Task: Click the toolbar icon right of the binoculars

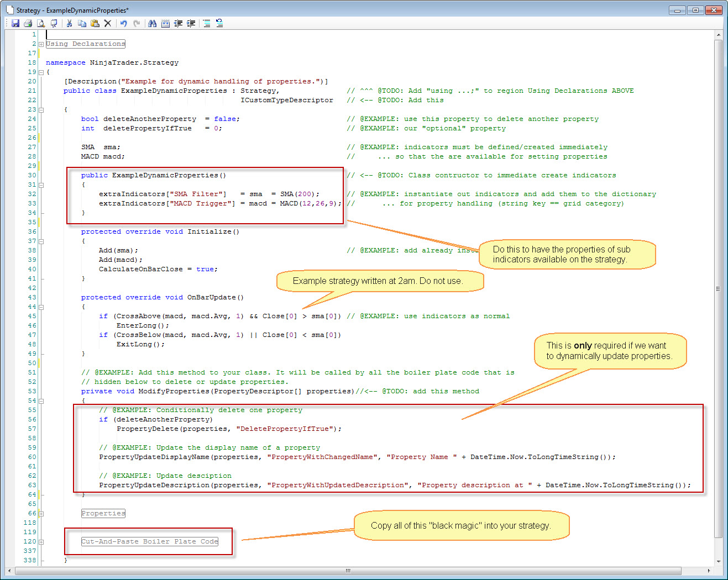Action: (x=165, y=23)
